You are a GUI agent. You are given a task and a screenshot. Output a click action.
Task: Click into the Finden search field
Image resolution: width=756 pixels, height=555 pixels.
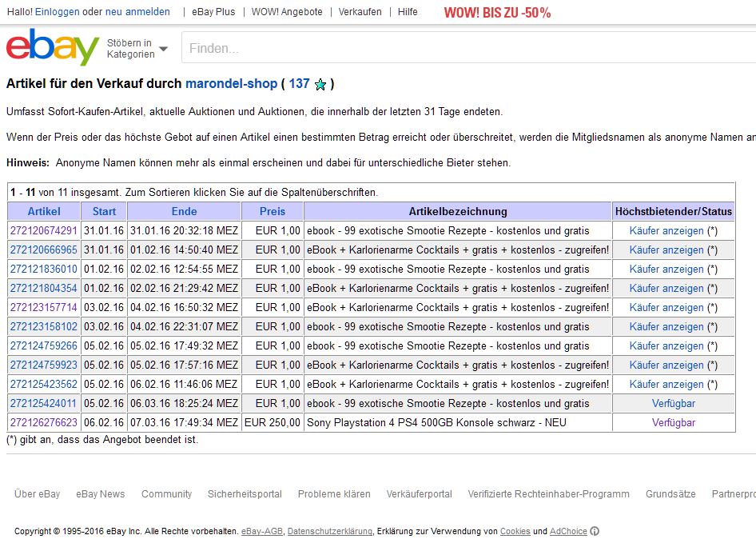coord(464,48)
